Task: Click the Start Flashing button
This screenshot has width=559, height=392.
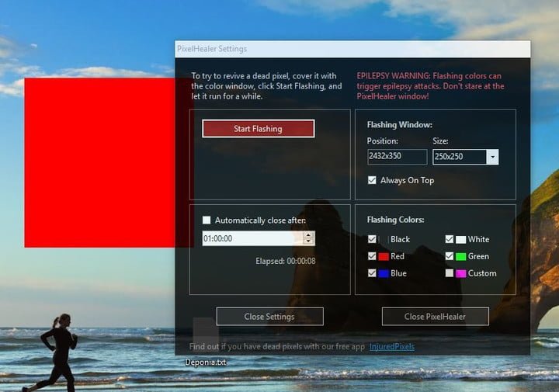Action: [x=258, y=129]
